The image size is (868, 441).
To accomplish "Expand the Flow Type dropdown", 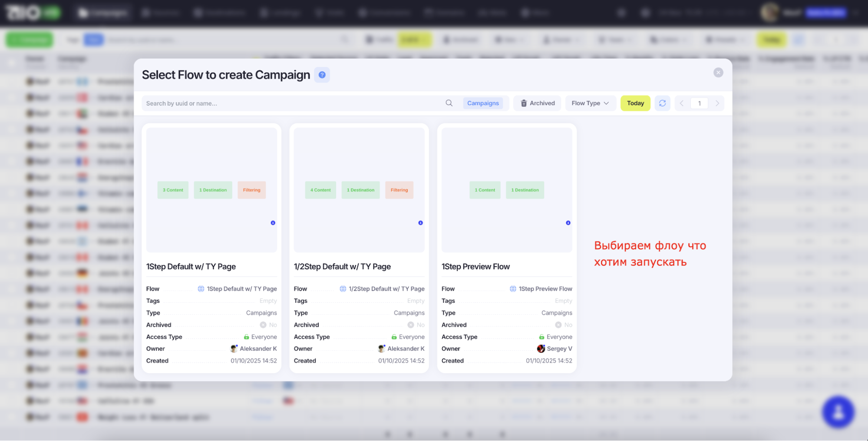I will 590,103.
